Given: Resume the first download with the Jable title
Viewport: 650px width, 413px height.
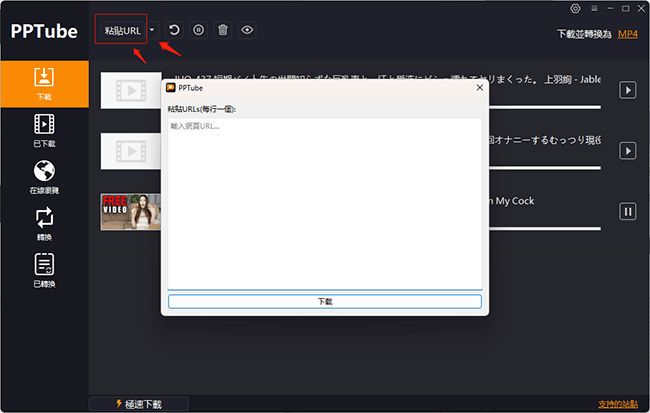Looking at the screenshot, I should (628, 90).
